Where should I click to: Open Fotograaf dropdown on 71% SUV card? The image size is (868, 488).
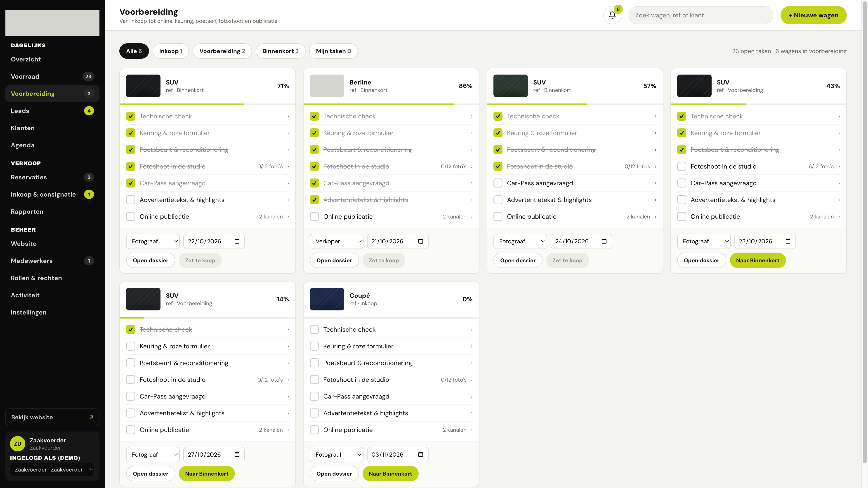tap(153, 241)
